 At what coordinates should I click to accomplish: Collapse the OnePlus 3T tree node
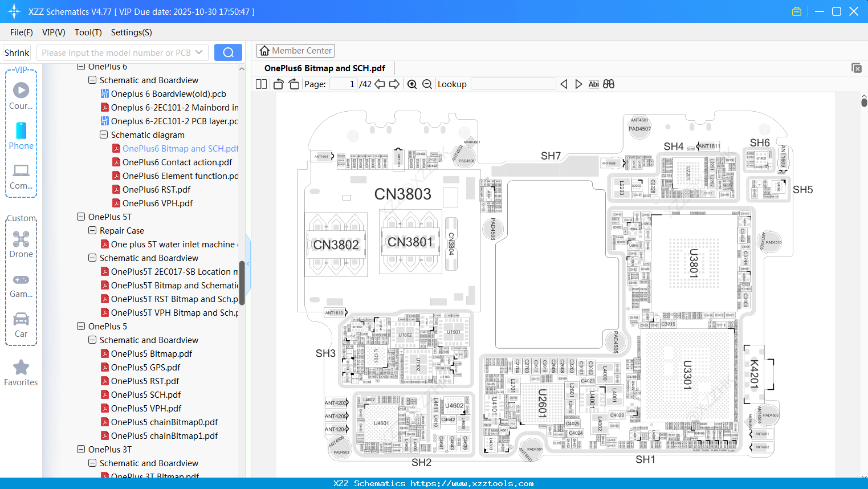point(81,450)
